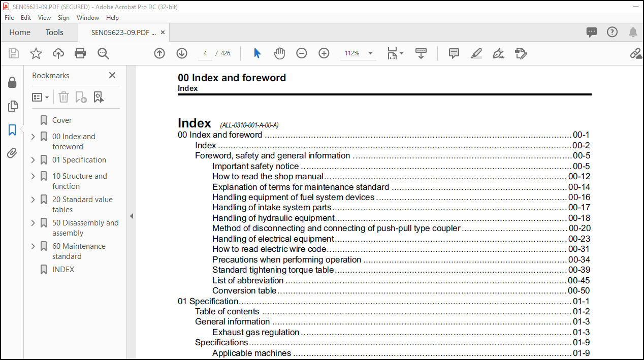Expand '20 Standard value tables' bookmark
Screen dimensions: 644x360
(33, 200)
